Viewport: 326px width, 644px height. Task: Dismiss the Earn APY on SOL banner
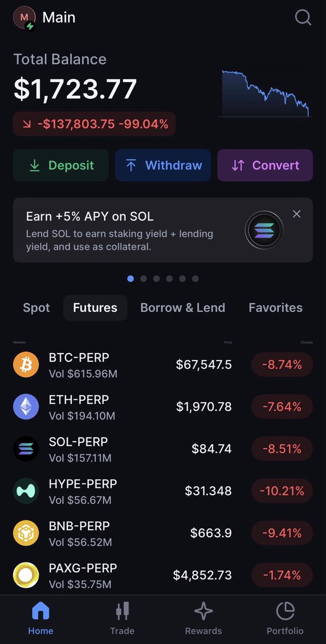(x=296, y=214)
